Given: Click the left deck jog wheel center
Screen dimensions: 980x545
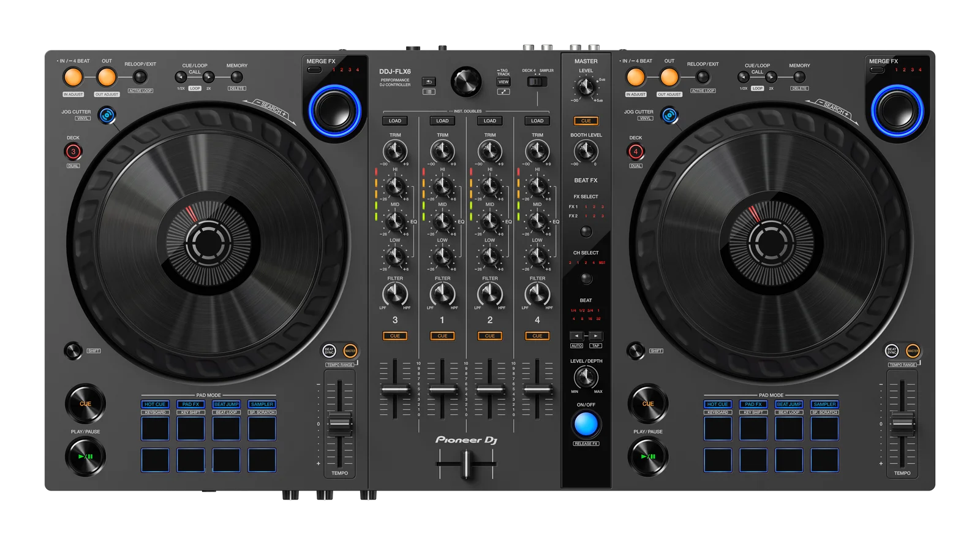Looking at the screenshot, I should [208, 243].
